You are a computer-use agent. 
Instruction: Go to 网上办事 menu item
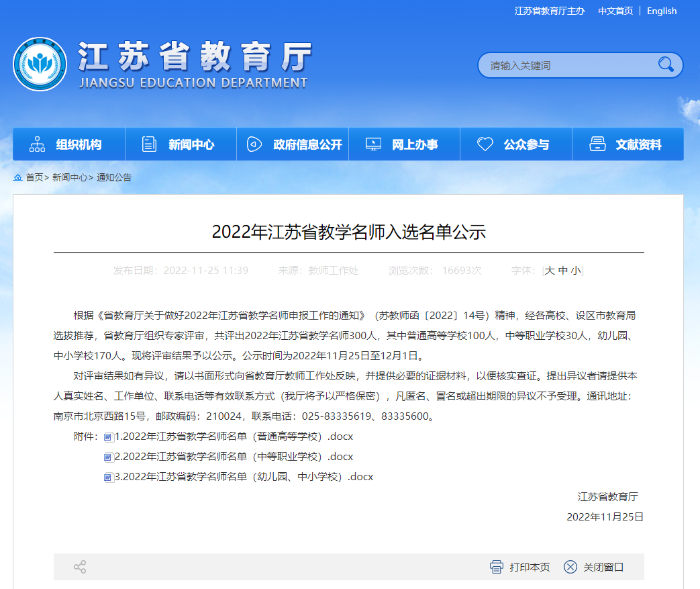[x=404, y=144]
